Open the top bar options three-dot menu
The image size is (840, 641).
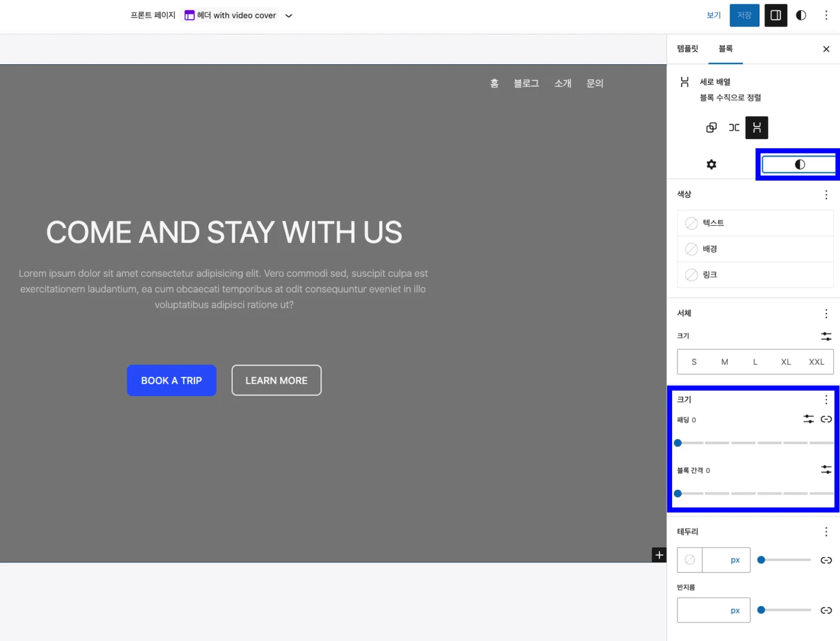pos(826,16)
